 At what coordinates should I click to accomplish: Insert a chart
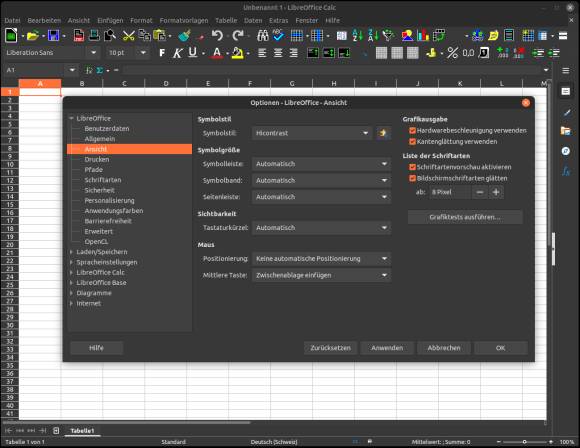[423, 36]
